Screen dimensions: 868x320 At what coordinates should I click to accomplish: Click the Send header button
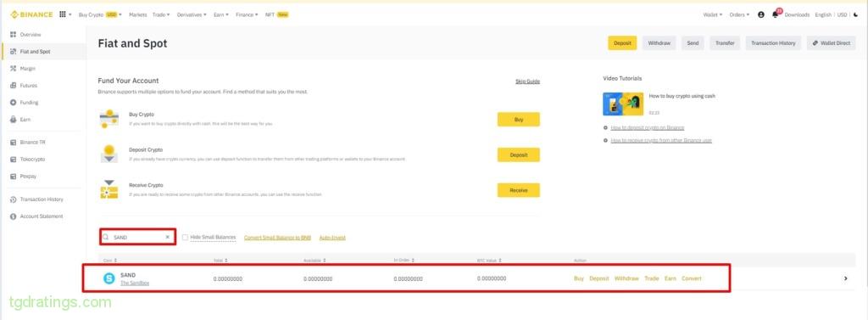693,43
